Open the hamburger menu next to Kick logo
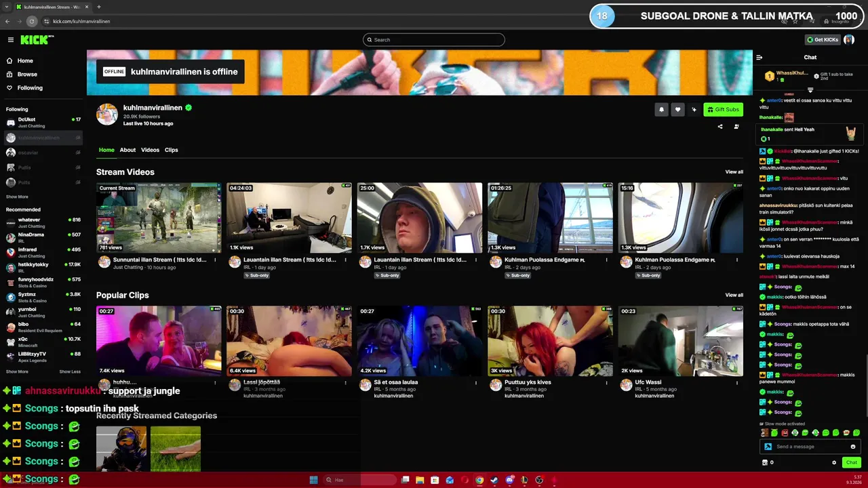 tap(10, 40)
